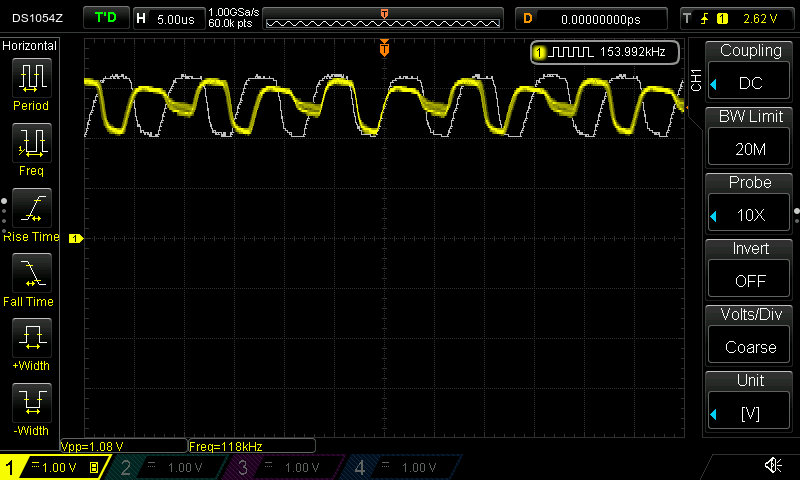
Task: Select the Freq measurement icon
Action: click(32, 142)
